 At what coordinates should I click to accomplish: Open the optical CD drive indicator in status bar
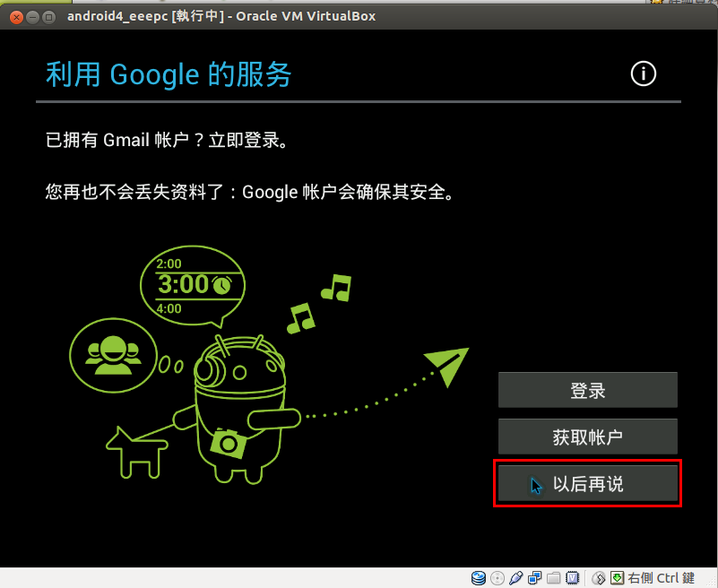pos(497,578)
